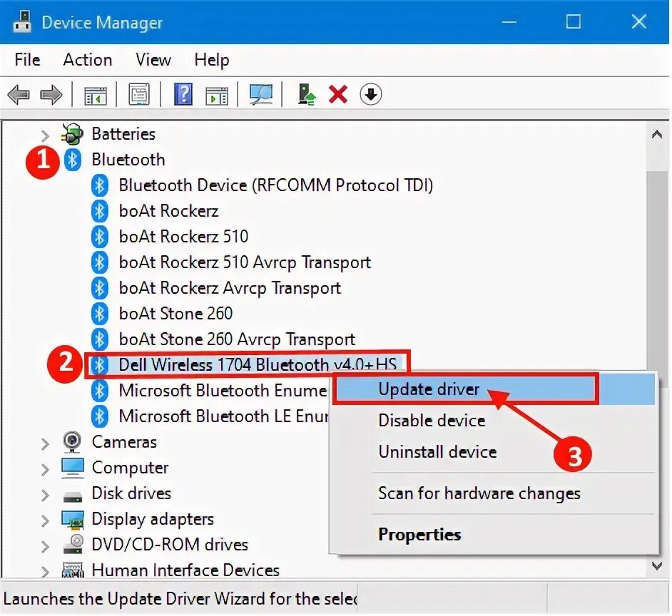This screenshot has height=616, width=672.
Task: Expand the Cameras category
Action: click(45, 443)
